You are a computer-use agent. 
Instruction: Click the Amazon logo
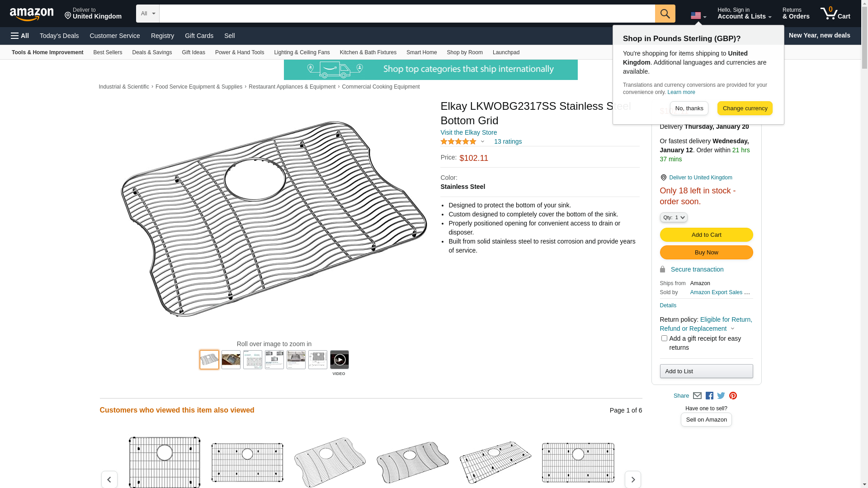tap(32, 14)
